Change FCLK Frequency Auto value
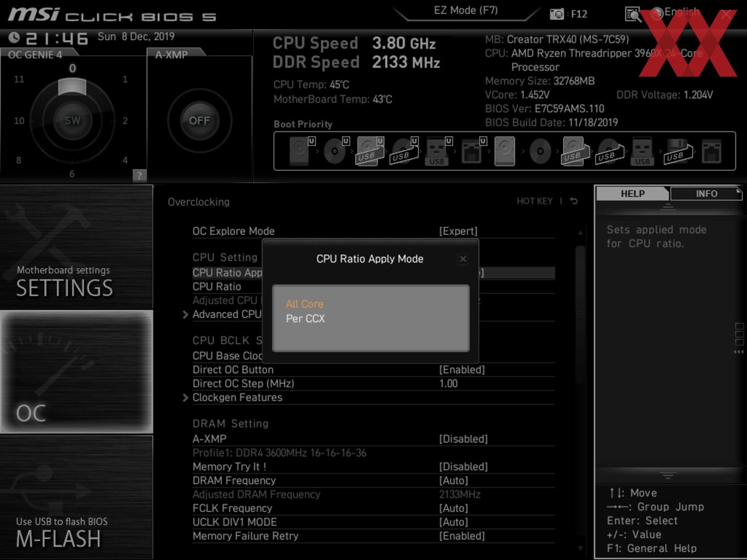This screenshot has width=747, height=560. [454, 508]
